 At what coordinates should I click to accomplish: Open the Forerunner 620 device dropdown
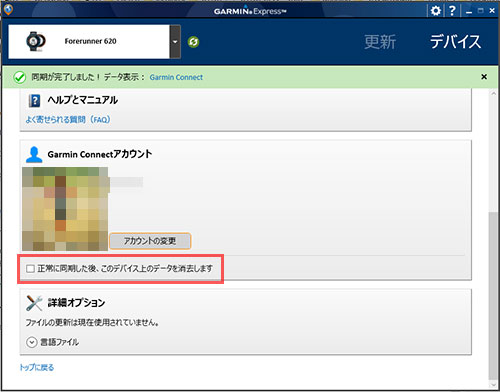[x=175, y=42]
